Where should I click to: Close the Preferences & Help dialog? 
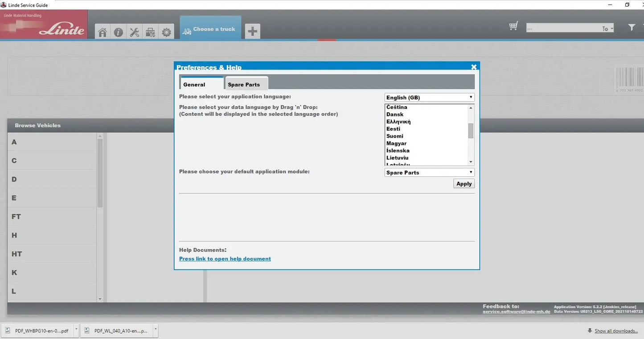474,67
